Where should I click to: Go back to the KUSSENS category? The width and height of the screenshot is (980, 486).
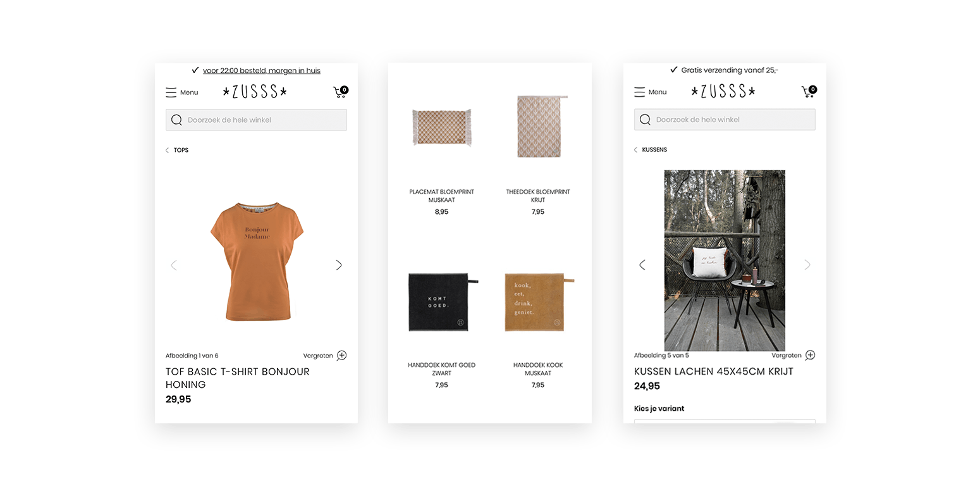651,150
